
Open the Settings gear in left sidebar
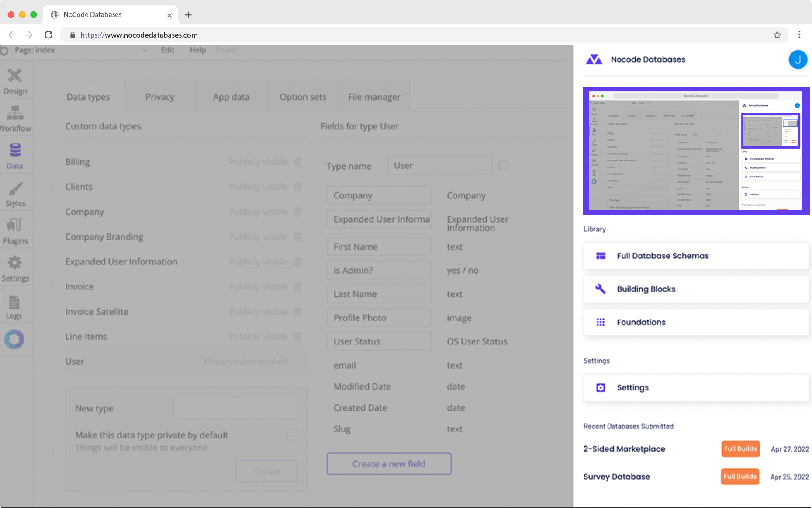pos(15,263)
